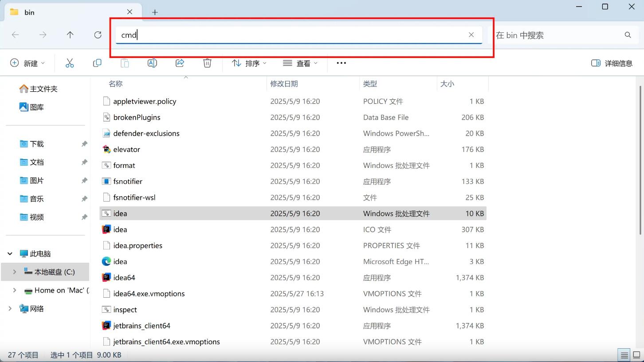Viewport: 644px width, 362px height.
Task: Rename the selected file
Action: (152, 63)
